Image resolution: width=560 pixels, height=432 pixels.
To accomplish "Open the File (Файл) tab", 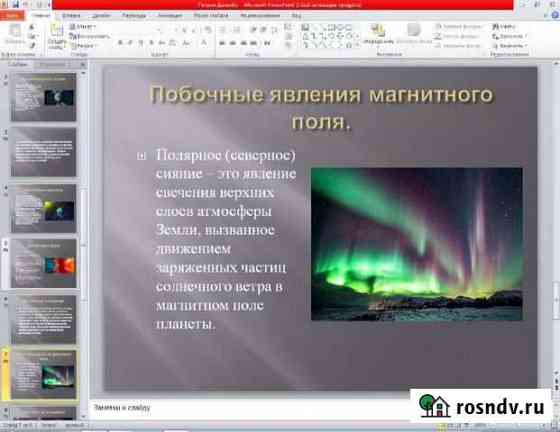I will 12,15.
